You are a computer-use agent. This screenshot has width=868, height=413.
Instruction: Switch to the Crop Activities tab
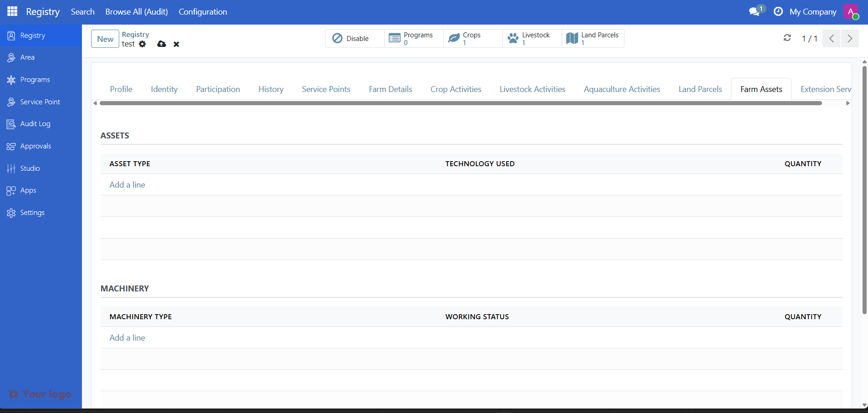point(456,89)
